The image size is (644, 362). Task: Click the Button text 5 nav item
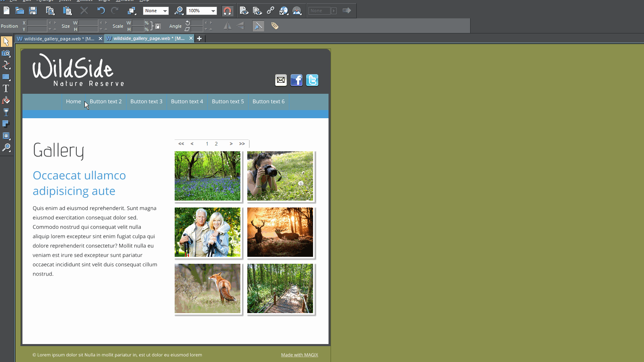coord(228,102)
